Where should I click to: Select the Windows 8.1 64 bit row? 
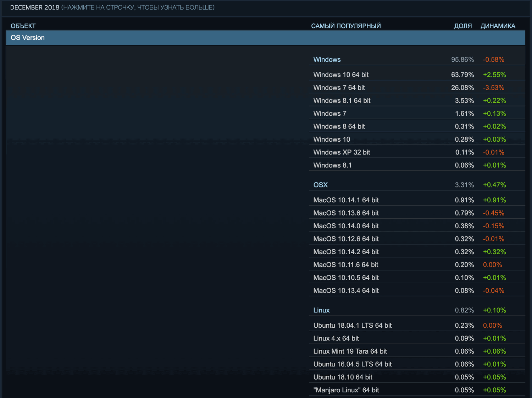point(342,100)
